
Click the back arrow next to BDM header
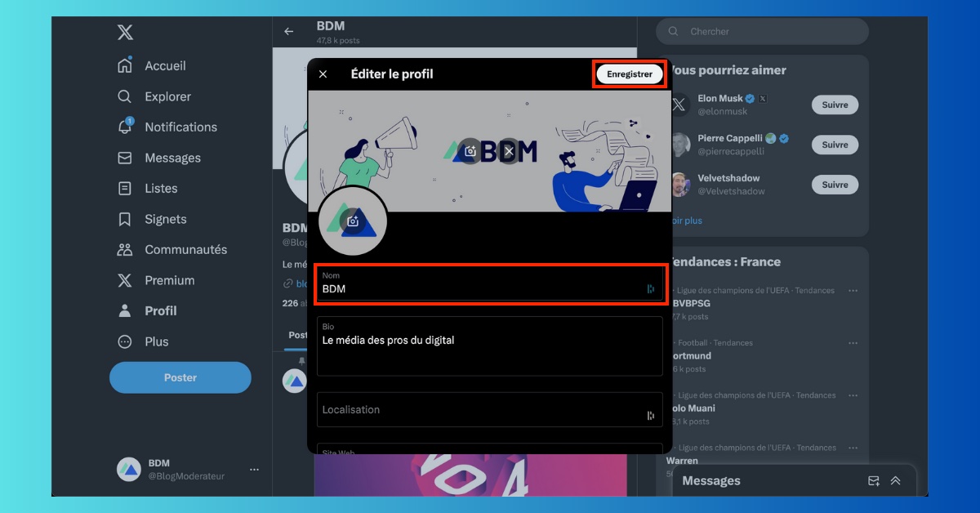coord(288,32)
